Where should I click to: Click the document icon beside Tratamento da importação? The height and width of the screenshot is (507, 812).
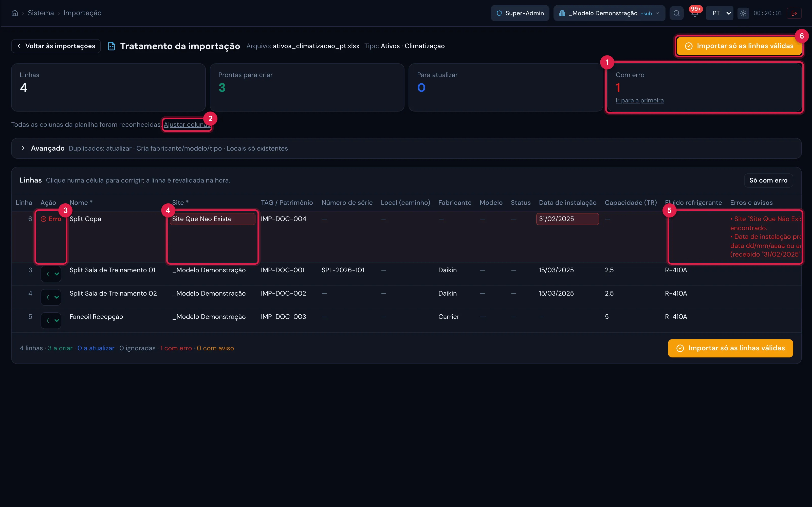tap(112, 46)
